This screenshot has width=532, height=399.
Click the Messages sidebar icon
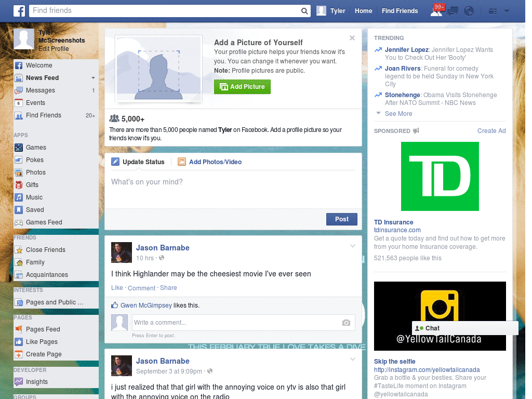point(19,90)
